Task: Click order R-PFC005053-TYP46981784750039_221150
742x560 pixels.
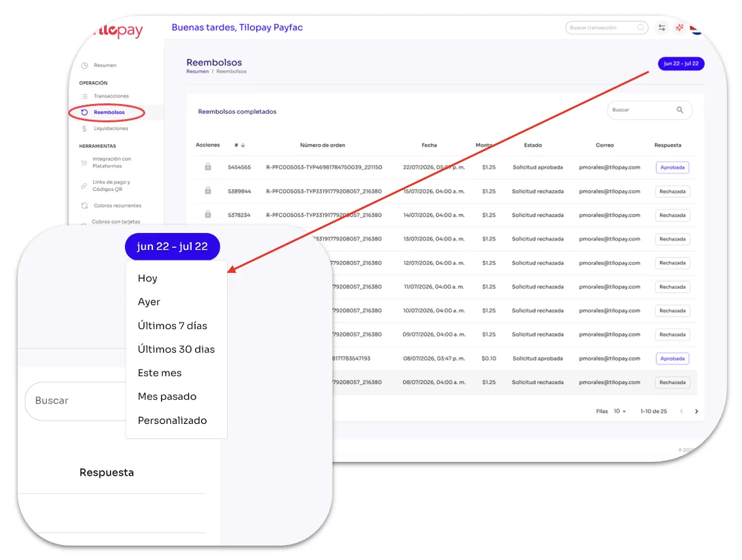Action: (x=324, y=167)
